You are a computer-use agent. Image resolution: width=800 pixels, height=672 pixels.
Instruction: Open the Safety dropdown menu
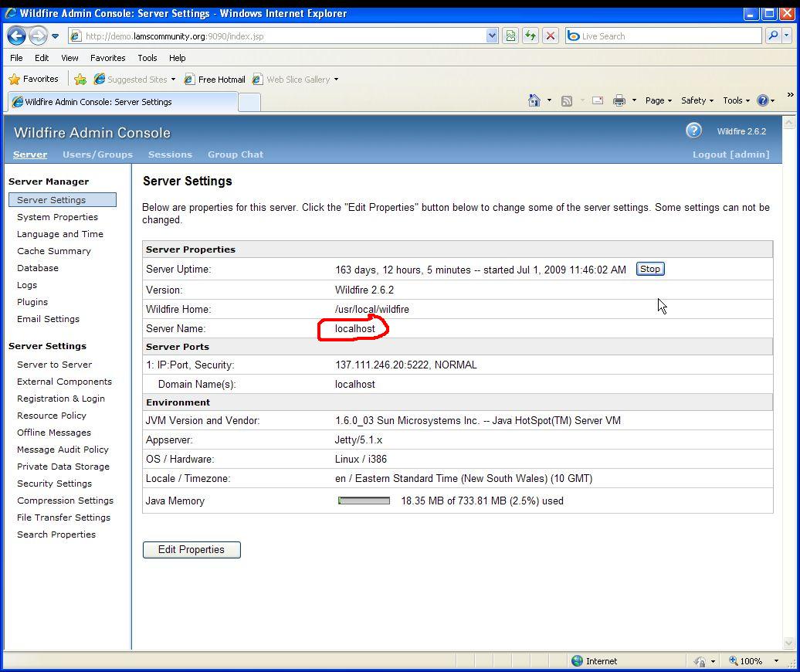tap(697, 100)
